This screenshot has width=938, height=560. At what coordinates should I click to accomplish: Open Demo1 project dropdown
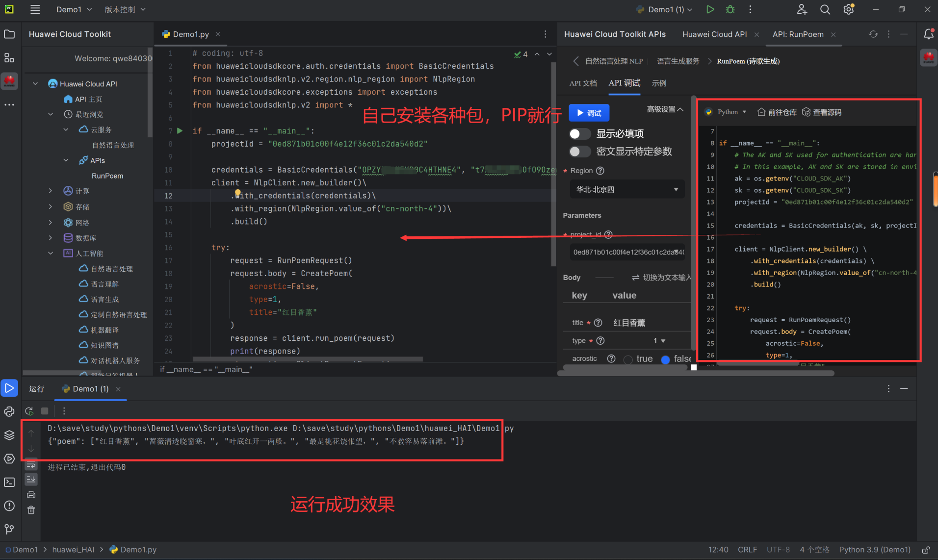pyautogui.click(x=74, y=9)
